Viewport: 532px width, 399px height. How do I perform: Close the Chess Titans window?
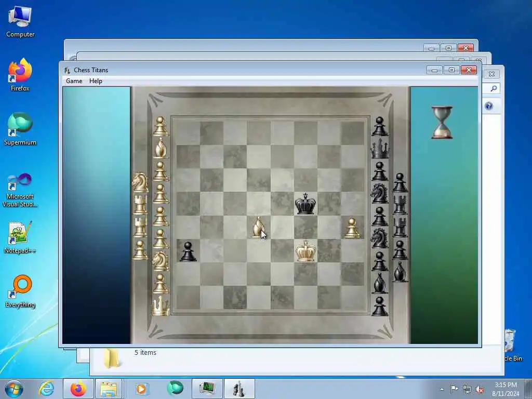click(469, 70)
